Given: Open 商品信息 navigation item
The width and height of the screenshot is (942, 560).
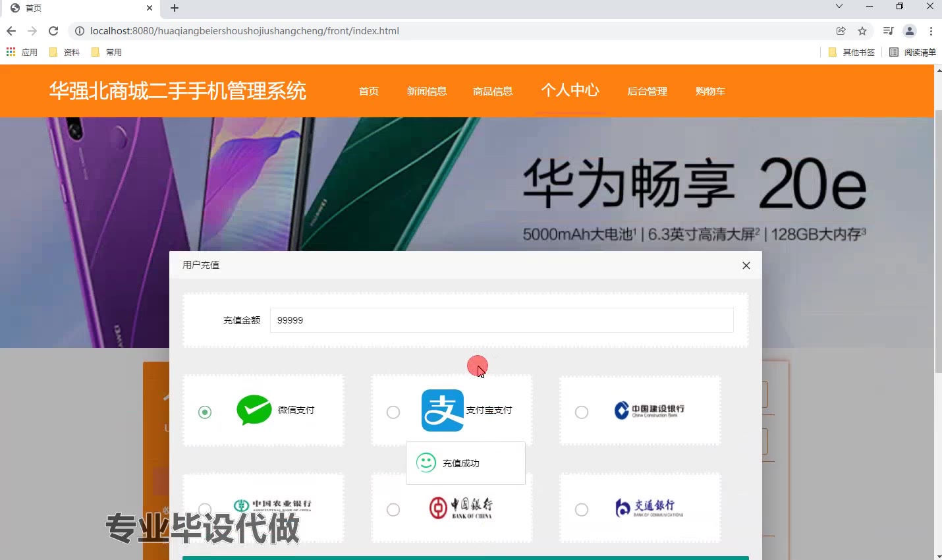Looking at the screenshot, I should coord(493,91).
